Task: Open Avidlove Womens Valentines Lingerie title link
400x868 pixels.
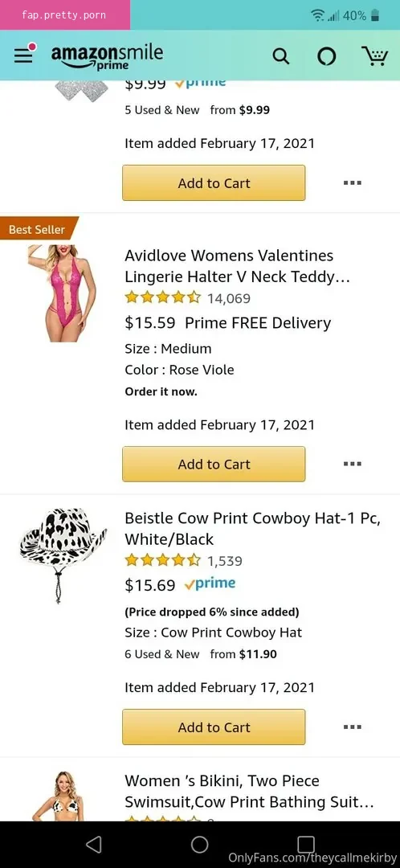Action: tap(237, 266)
